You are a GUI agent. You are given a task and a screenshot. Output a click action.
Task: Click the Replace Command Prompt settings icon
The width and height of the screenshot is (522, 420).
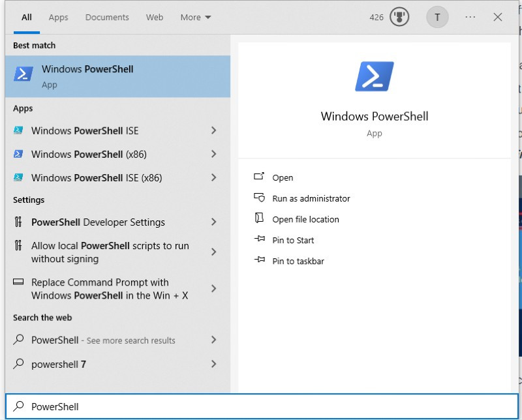point(18,282)
